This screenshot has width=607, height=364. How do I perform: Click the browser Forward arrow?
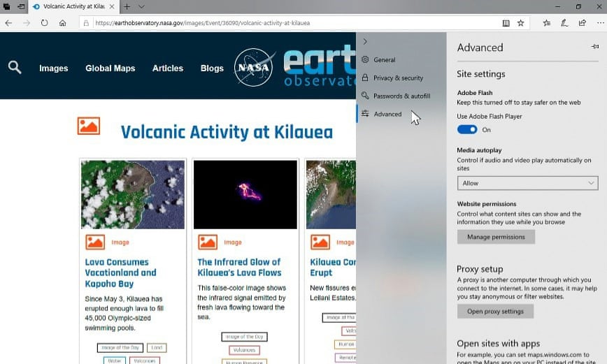[27, 23]
